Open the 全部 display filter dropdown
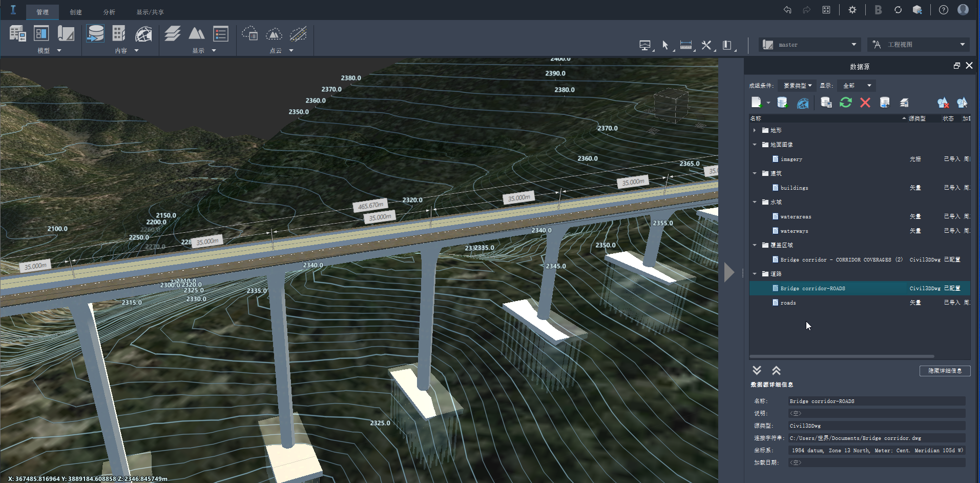The height and width of the screenshot is (483, 980). point(856,86)
